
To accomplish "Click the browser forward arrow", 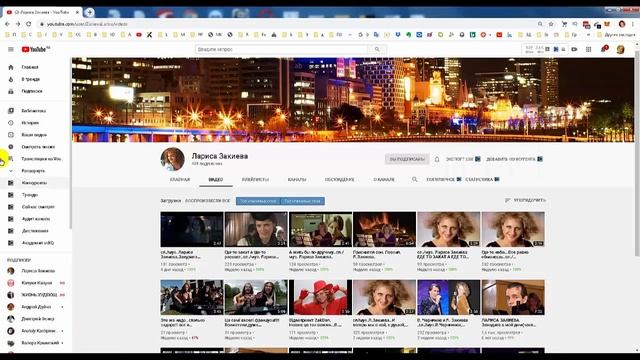I will [x=18, y=24].
